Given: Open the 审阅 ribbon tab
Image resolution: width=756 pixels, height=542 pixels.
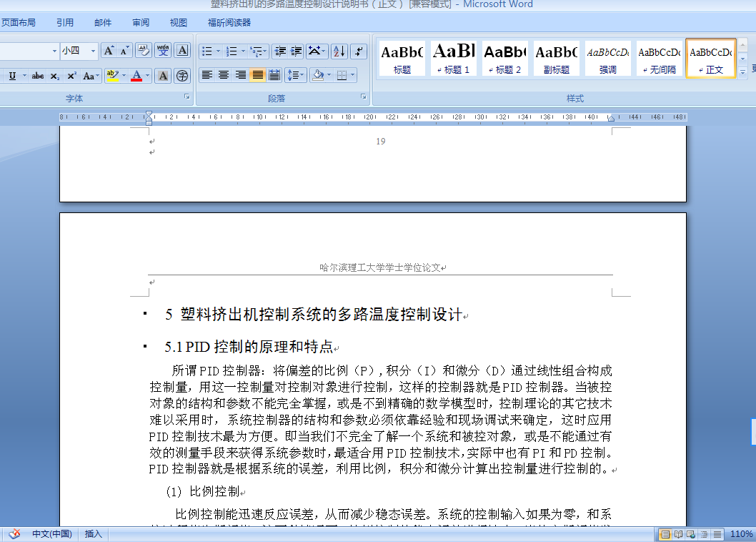Looking at the screenshot, I should pyautogui.click(x=140, y=21).
